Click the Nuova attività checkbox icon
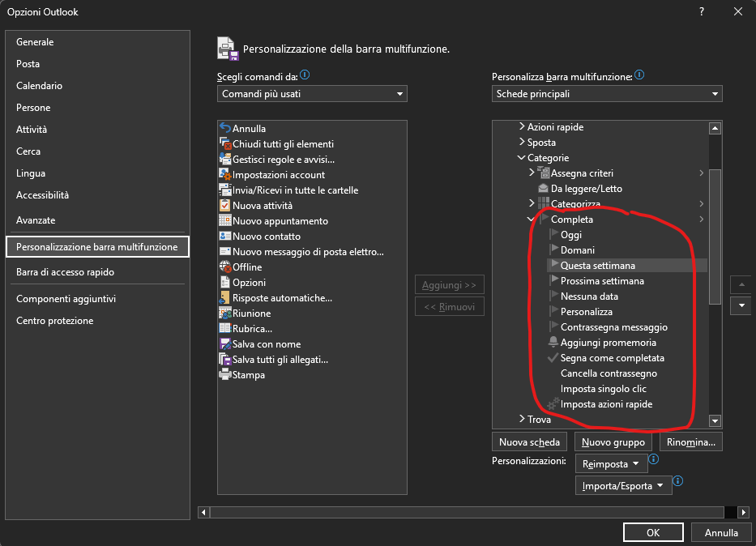Screen dimensions: 756x546 click(225, 205)
